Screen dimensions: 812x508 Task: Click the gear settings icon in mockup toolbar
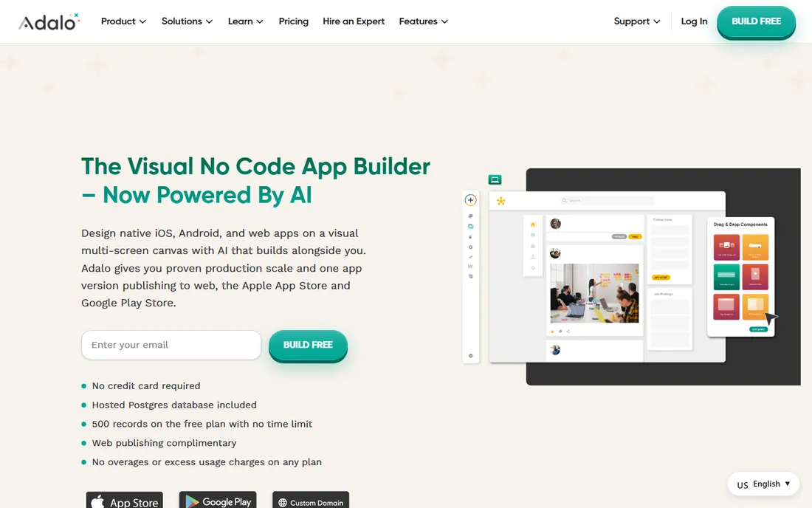tap(470, 247)
